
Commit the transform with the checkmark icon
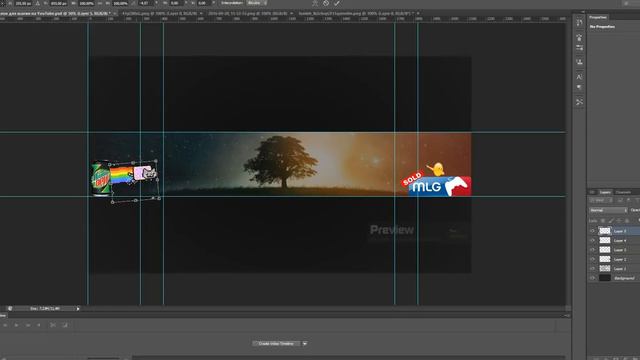337,3
